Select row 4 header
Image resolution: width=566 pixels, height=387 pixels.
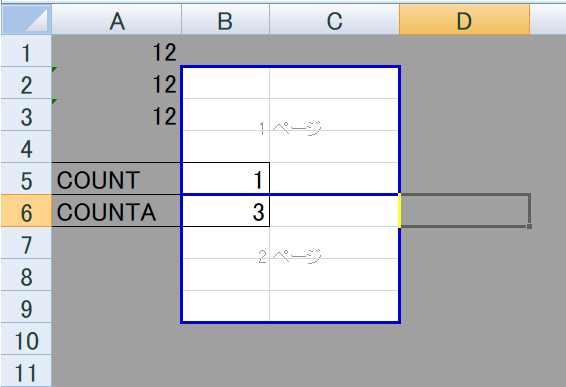click(x=26, y=147)
